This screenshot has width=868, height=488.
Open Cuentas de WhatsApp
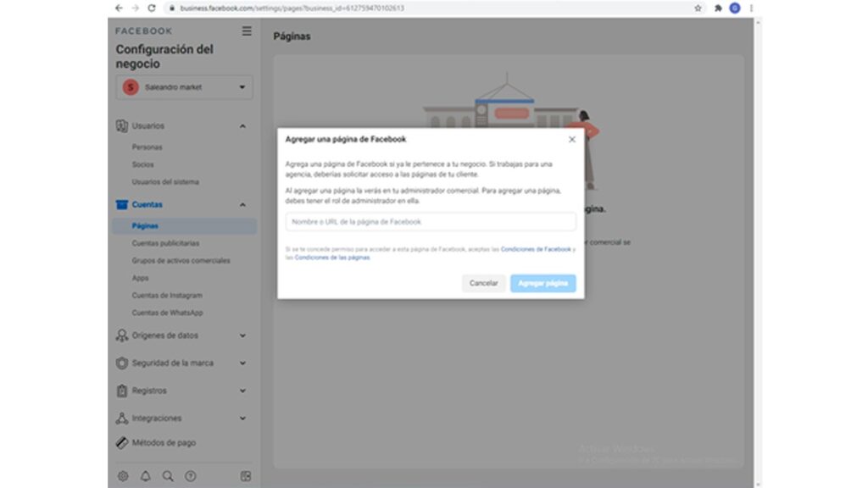pos(167,313)
